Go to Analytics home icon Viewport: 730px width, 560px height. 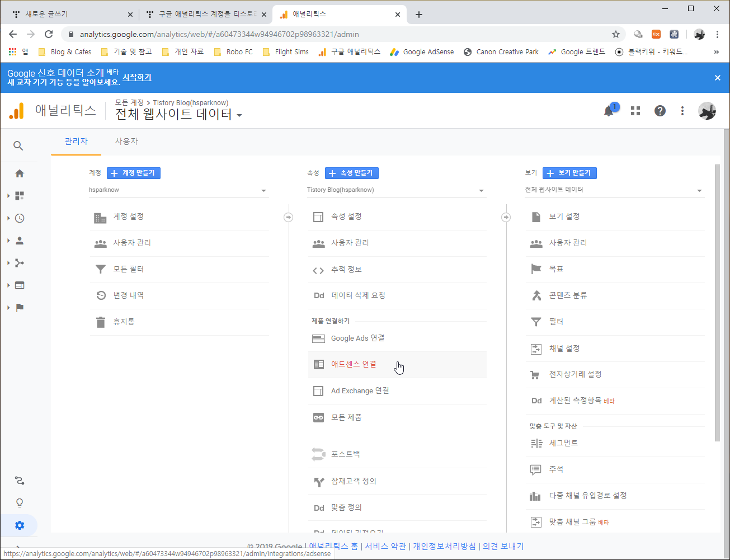pos(20,173)
